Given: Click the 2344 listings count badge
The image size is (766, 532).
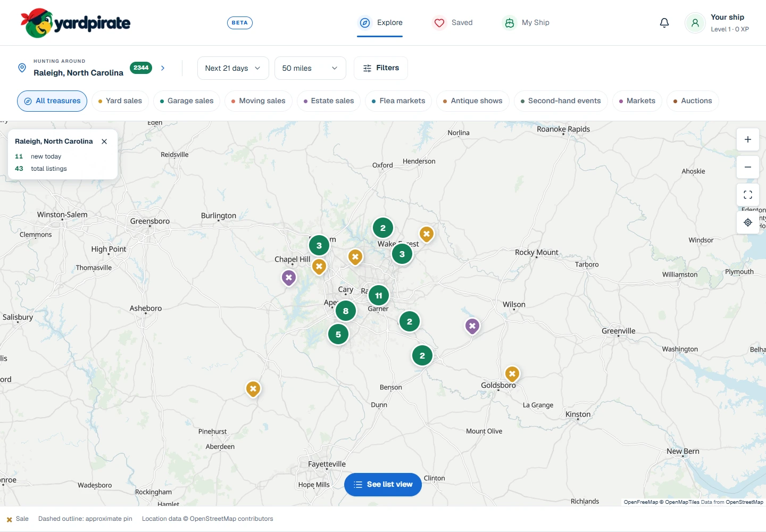Looking at the screenshot, I should [141, 68].
